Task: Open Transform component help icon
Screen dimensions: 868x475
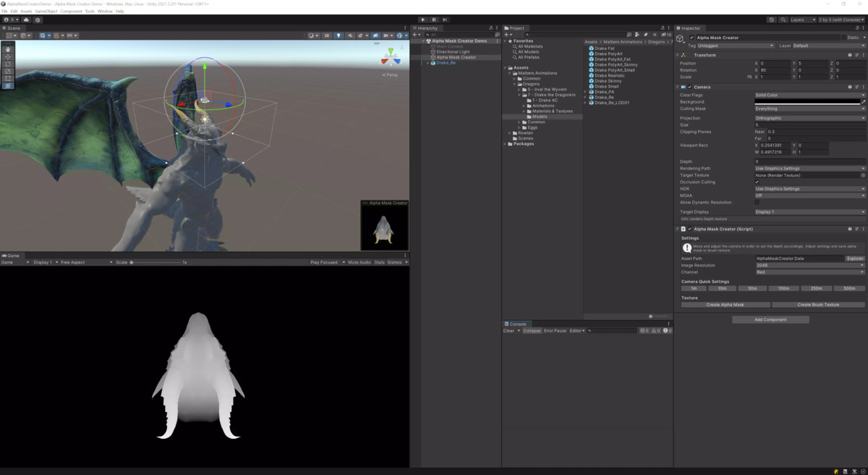Action: click(x=850, y=55)
